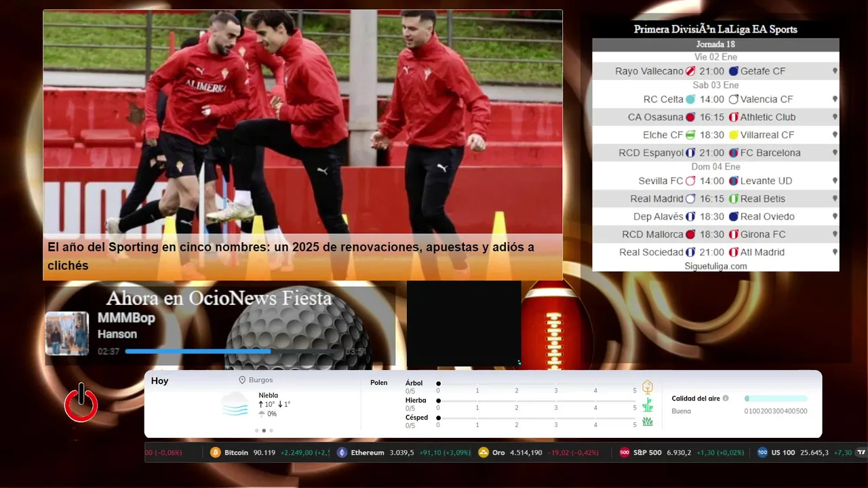This screenshot has height=488, width=868.
Task: Click the Niebla weather condition text
Action: (268, 395)
